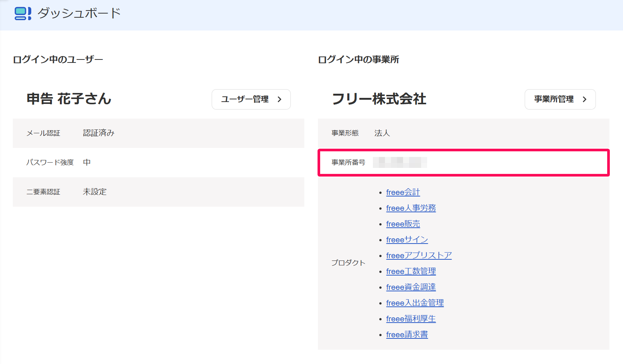Open the freeeサイン product link
Viewport: 623px width, 364px height.
(407, 239)
